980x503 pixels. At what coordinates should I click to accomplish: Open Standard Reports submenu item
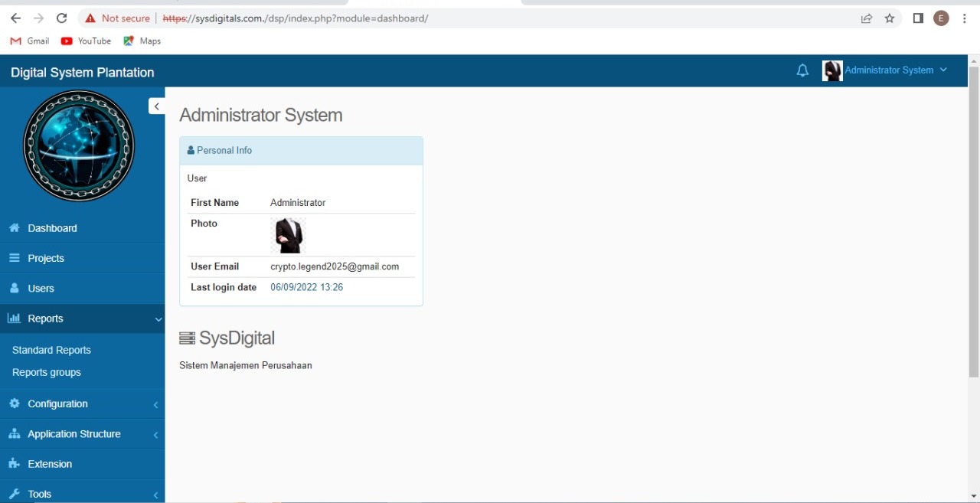click(51, 350)
